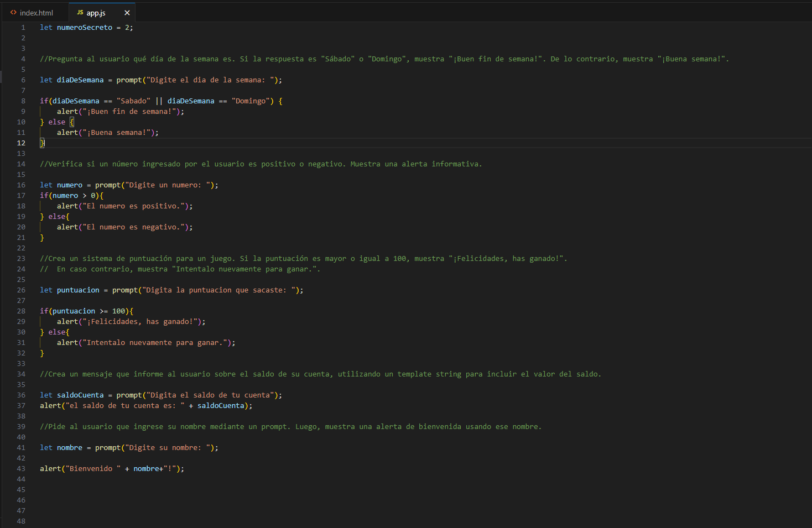Click the highlighted closing brace on line 12
Screen dimensions: 812x528
tap(42, 143)
